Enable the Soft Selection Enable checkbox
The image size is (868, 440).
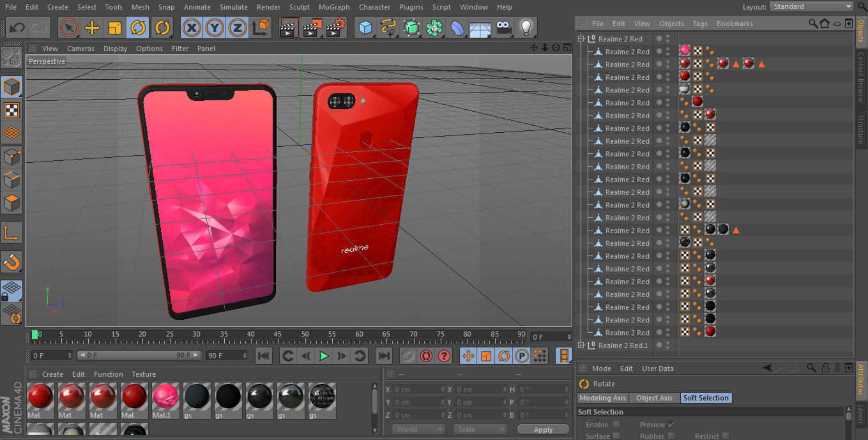tap(616, 425)
